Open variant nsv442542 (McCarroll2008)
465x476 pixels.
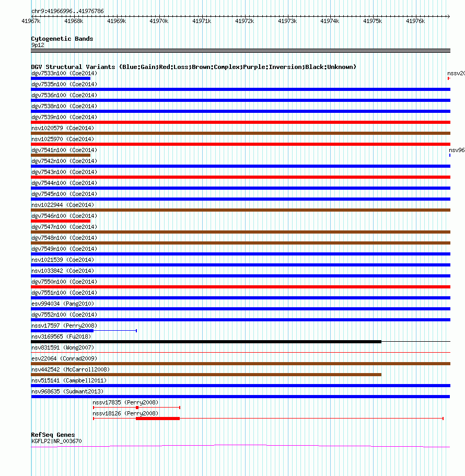(x=71, y=369)
